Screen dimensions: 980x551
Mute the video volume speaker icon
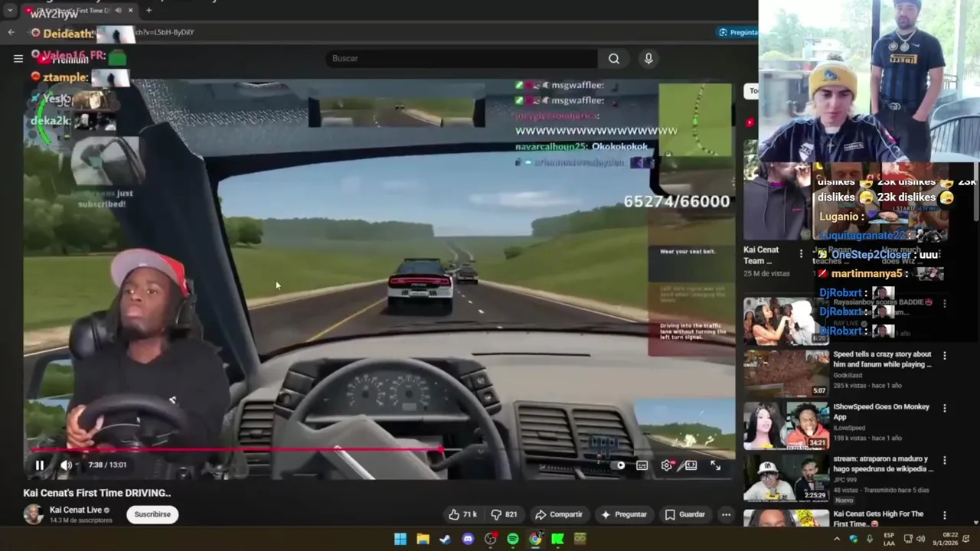(x=67, y=465)
